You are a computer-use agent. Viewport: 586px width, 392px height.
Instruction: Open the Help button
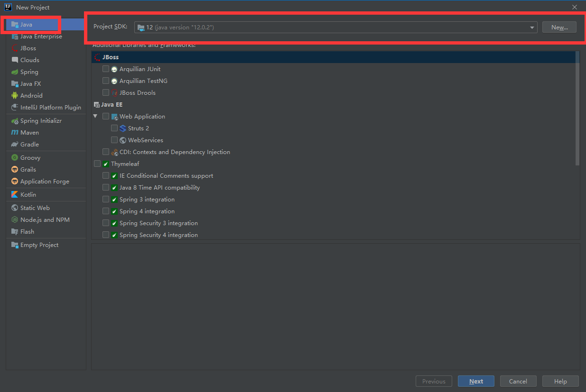560,382
